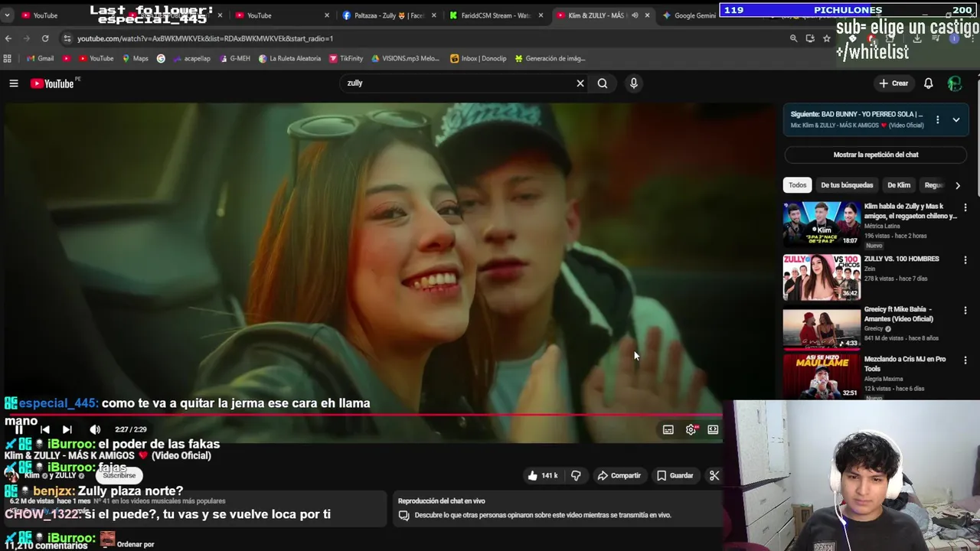Close the Klim & ZULLY tab

coord(647,15)
